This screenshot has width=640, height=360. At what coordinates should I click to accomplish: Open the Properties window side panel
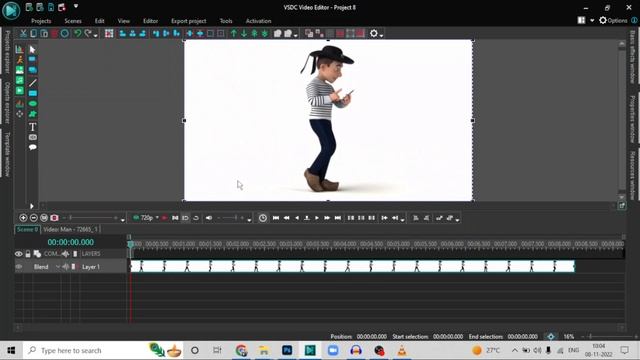pyautogui.click(x=632, y=119)
